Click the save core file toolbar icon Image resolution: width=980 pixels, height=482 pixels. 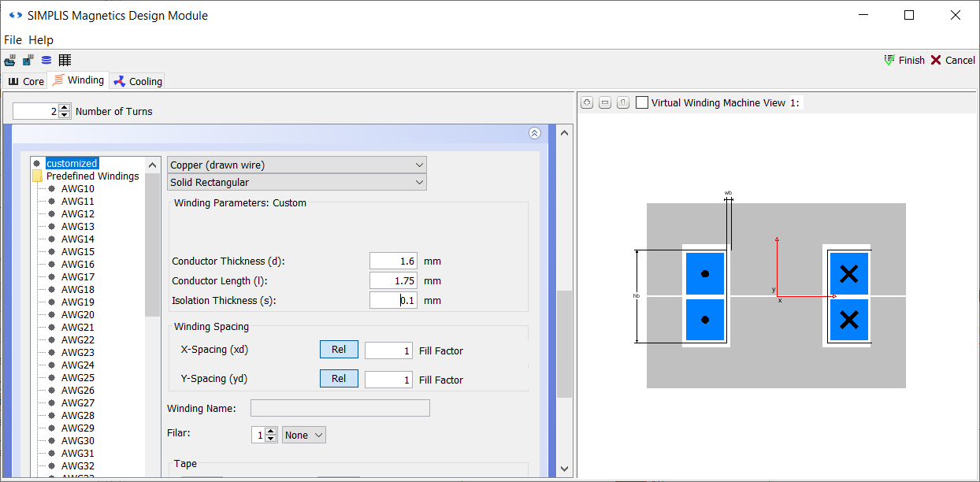[x=28, y=61]
